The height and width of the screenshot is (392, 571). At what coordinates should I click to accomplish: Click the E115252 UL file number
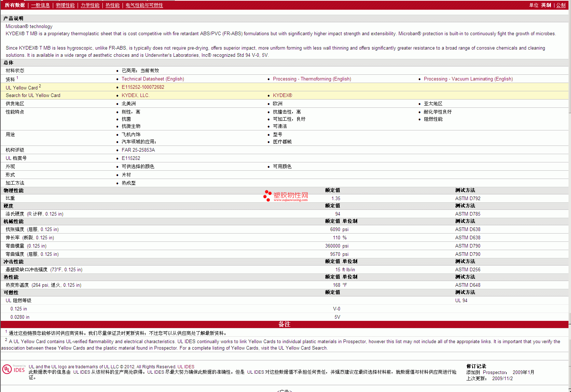[131, 158]
